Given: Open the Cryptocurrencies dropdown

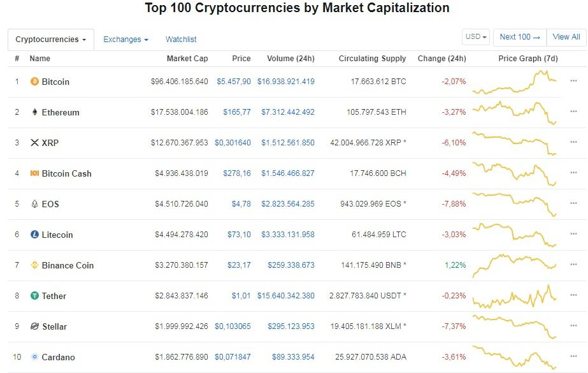Looking at the screenshot, I should click(x=50, y=39).
